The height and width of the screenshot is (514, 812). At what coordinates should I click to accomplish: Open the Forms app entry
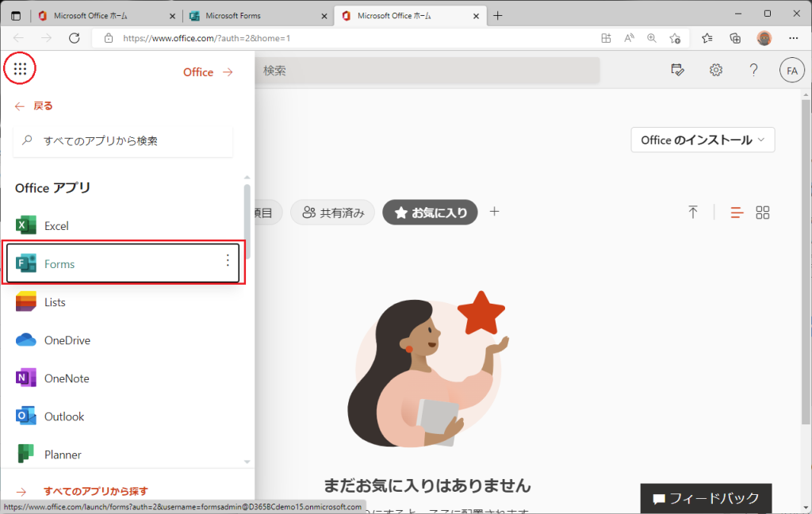tap(123, 263)
